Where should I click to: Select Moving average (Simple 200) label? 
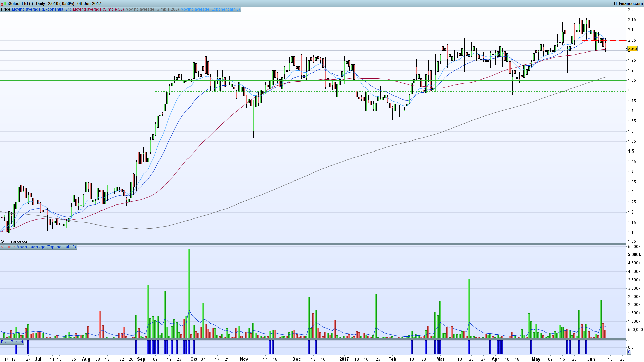(152, 9)
